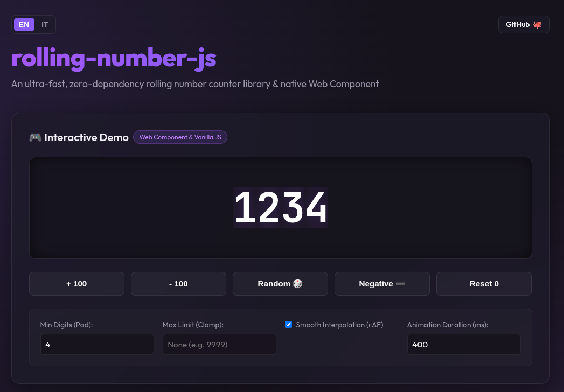The width and height of the screenshot is (564, 392).
Task: Generate a Random number
Action: pyautogui.click(x=280, y=284)
